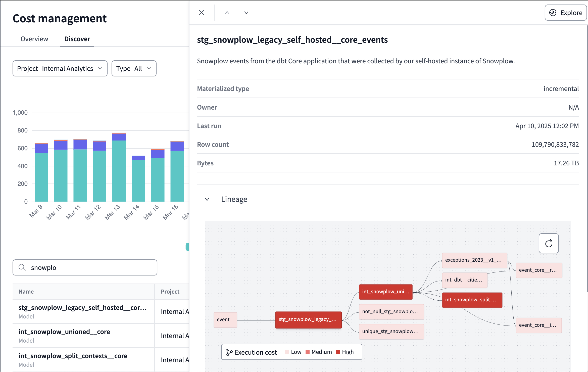Switch to the Overview tab

pos(34,39)
